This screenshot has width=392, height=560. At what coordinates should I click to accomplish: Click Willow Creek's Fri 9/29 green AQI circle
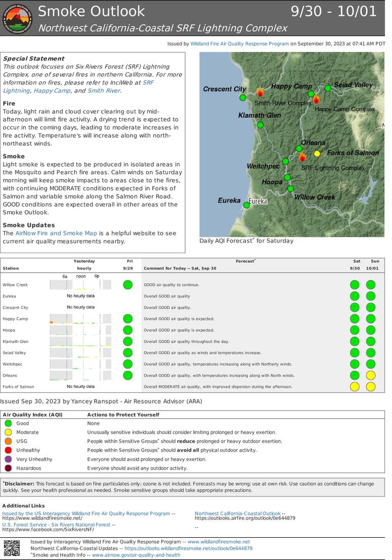[x=127, y=285]
